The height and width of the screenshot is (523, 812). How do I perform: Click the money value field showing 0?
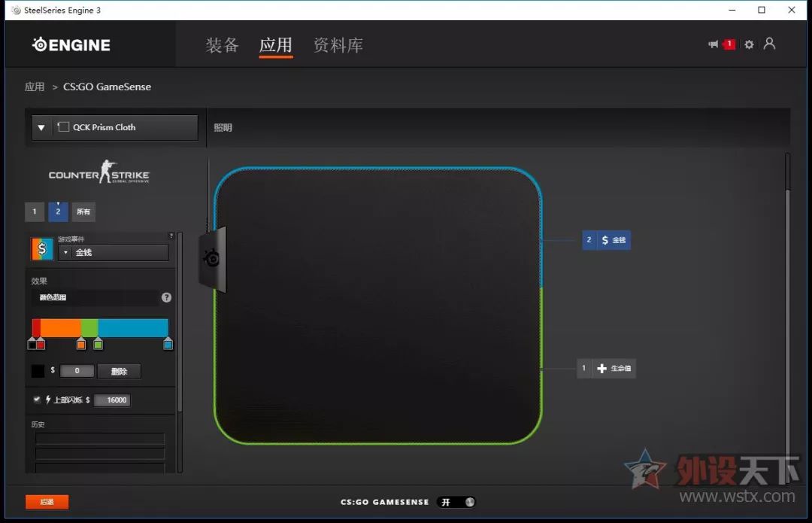pyautogui.click(x=77, y=371)
